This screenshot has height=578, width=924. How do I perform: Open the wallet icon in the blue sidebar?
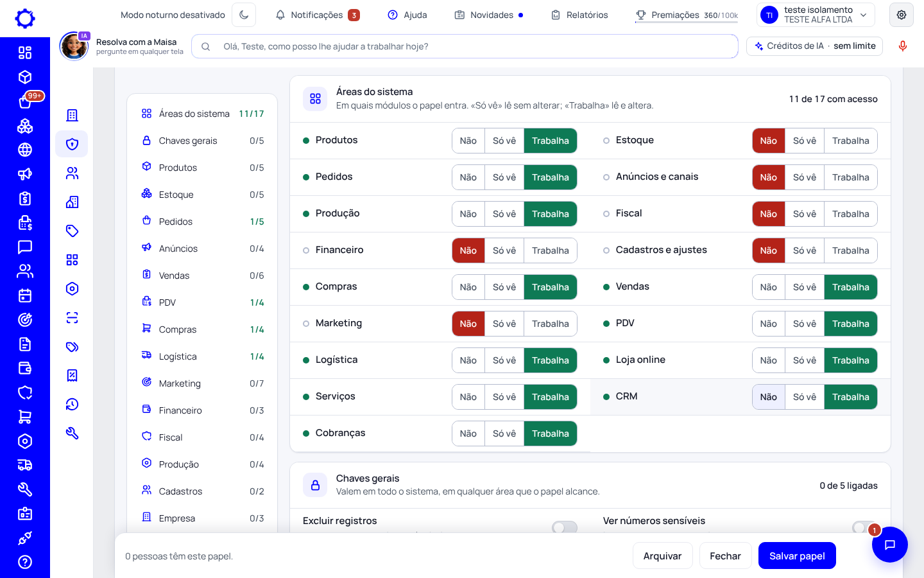point(25,368)
